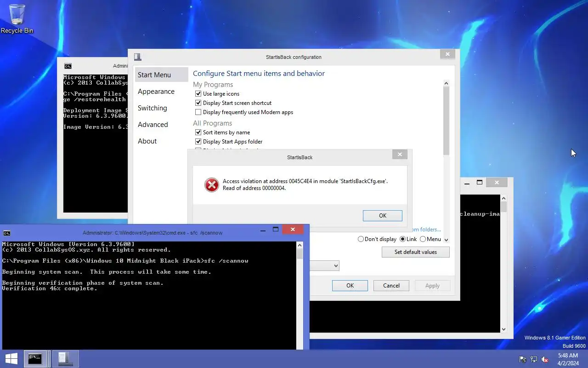Click the StartIsBack configuration title text
The image size is (588, 368).
[294, 57]
